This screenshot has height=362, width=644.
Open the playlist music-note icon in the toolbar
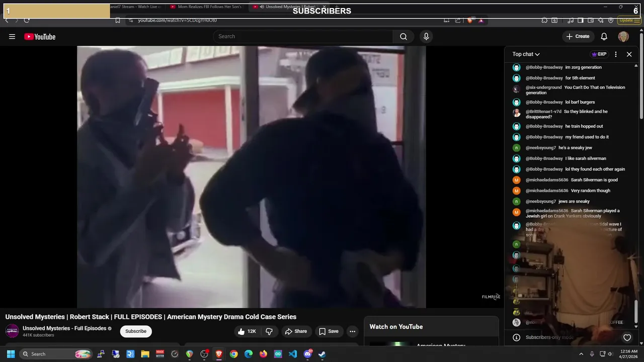[571, 20]
